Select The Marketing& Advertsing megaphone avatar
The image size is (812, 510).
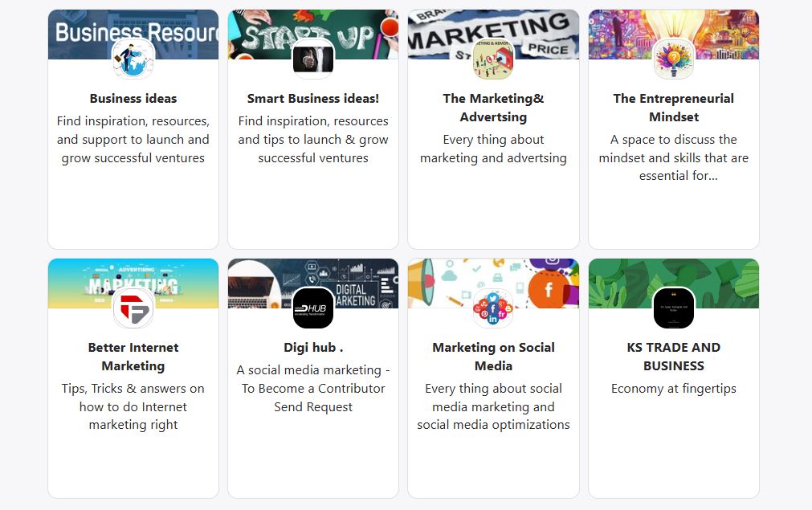[493, 59]
